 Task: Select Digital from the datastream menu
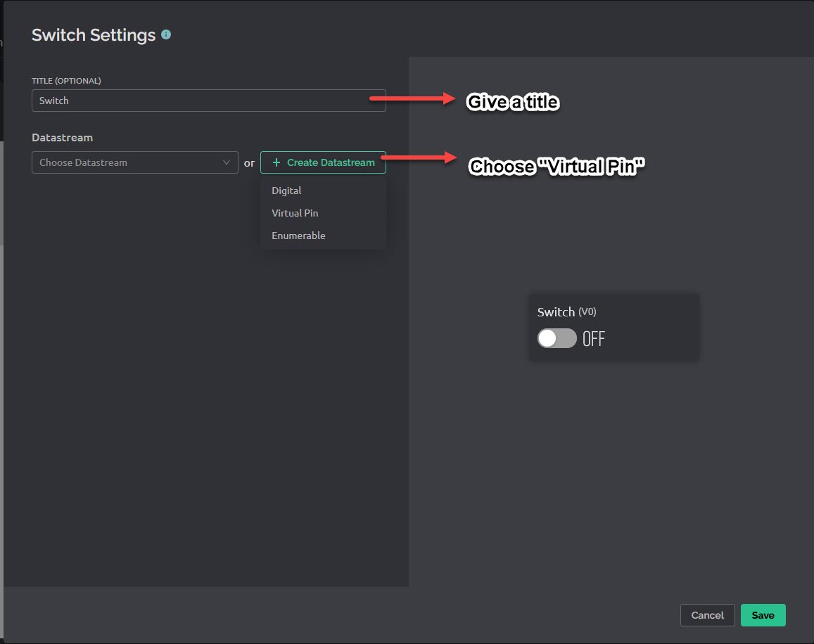tap(286, 191)
